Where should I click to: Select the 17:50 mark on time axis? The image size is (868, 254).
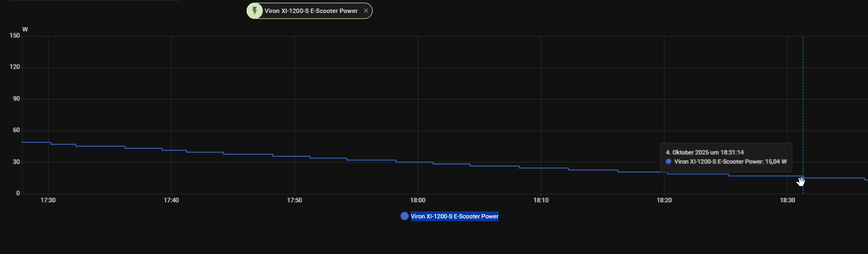pos(295,200)
